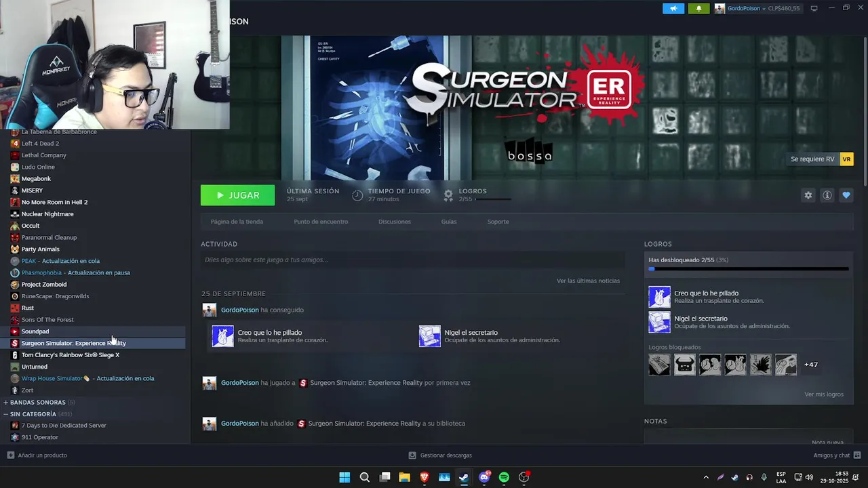
Task: Open the Punto de encuentro tab
Action: click(321, 222)
